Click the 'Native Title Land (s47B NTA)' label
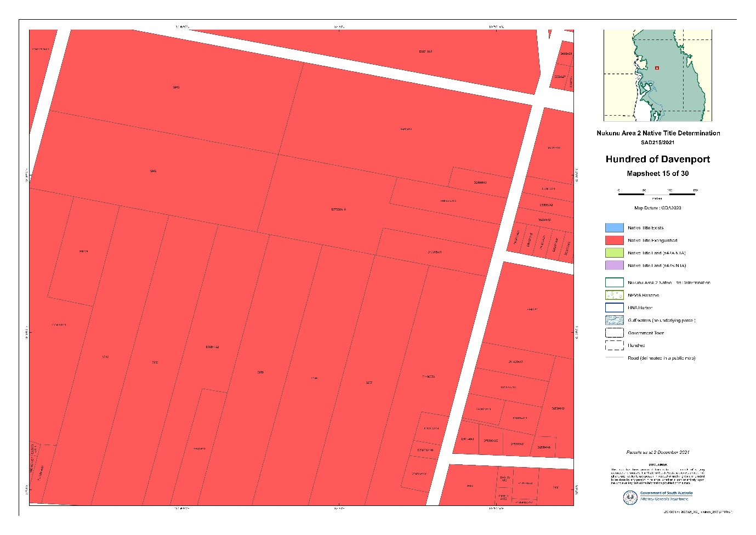756x535 pixels. (657, 266)
